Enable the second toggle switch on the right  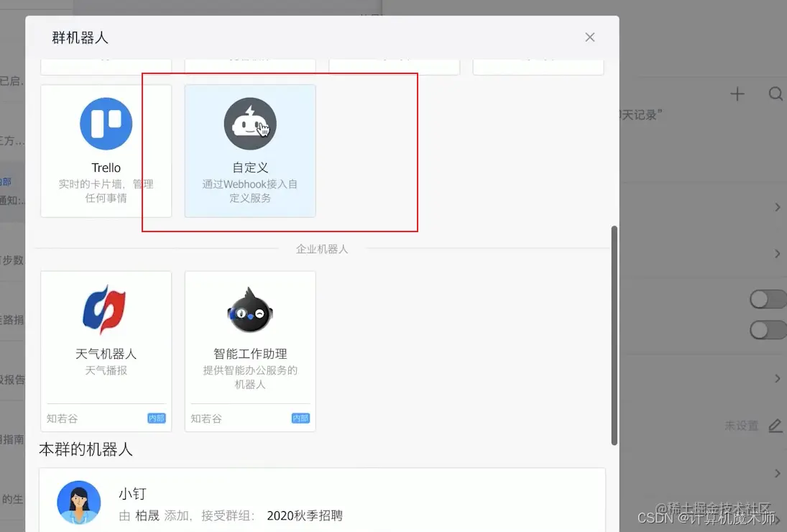[768, 330]
